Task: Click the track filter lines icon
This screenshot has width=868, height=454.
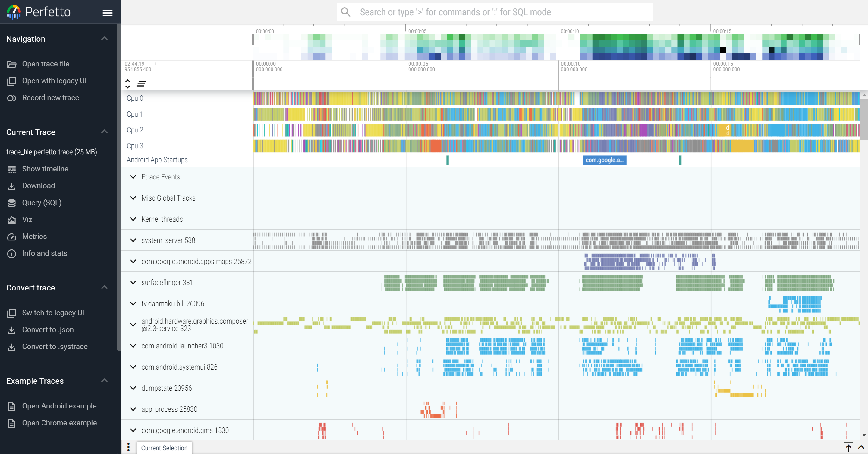Action: (x=141, y=84)
